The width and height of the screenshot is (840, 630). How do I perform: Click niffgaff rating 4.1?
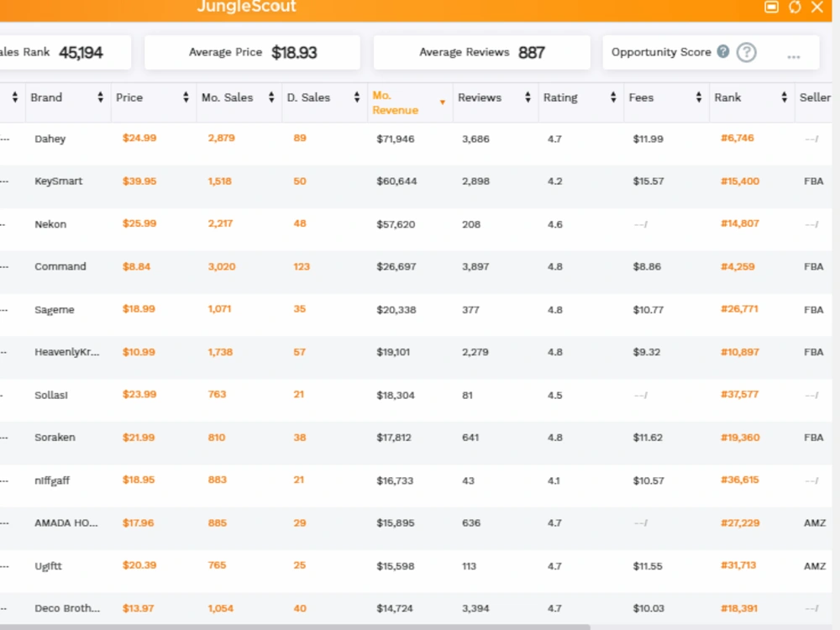click(554, 480)
